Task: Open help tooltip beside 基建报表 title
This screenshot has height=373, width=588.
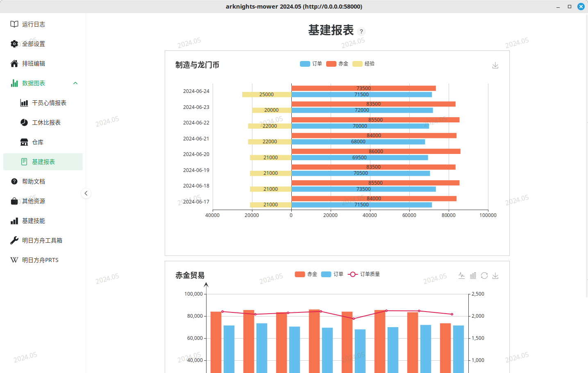Action: (361, 32)
